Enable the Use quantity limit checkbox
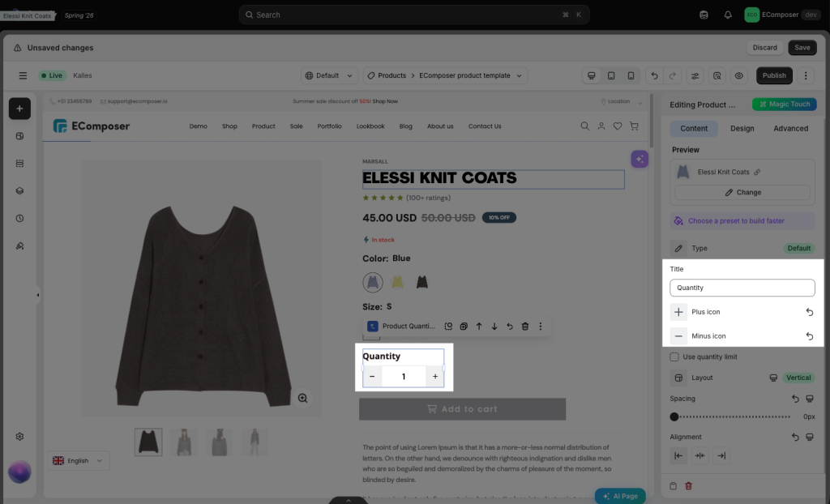This screenshot has width=830, height=504. tap(674, 357)
